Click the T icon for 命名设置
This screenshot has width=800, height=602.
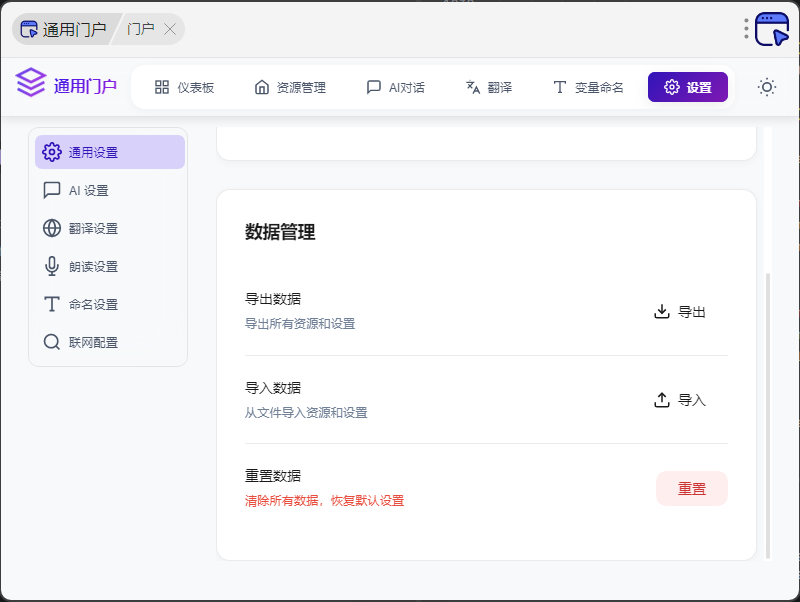point(52,304)
